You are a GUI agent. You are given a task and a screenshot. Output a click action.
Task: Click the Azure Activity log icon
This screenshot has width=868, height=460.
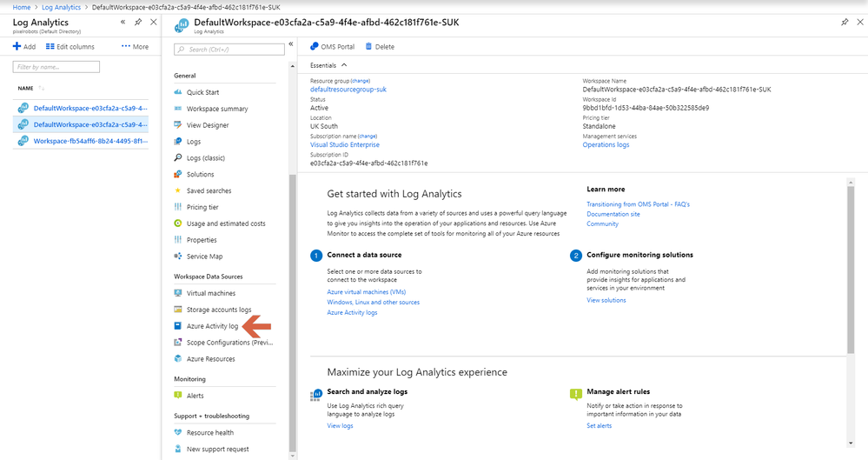click(178, 326)
